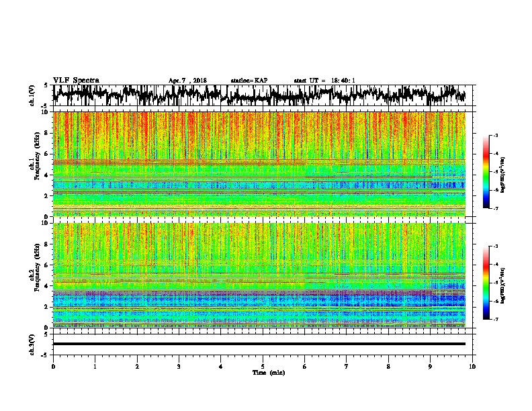532x411 pixels.
Task: Click the -5 tick of the ch.3(V) axis
Action: (46, 355)
